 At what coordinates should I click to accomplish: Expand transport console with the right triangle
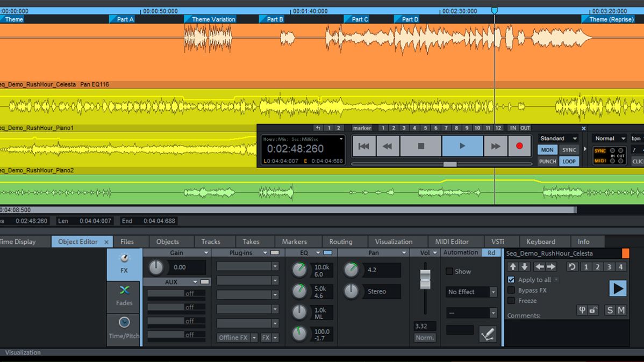tap(585, 149)
